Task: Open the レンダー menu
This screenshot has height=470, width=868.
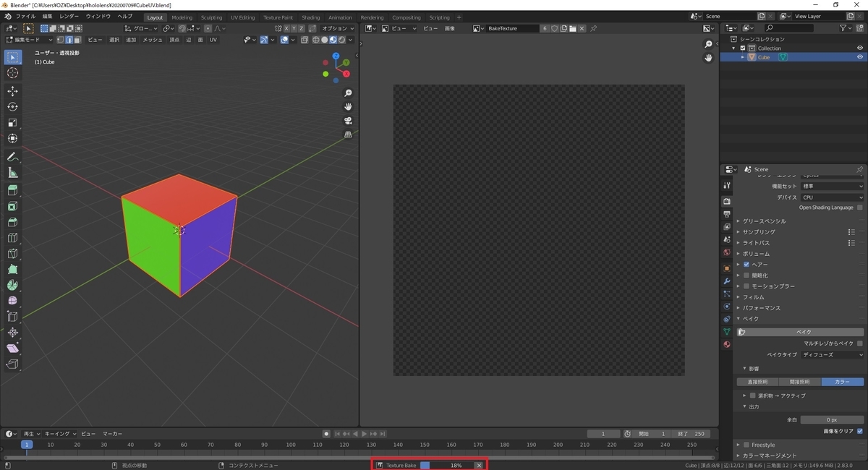Action: pos(69,16)
